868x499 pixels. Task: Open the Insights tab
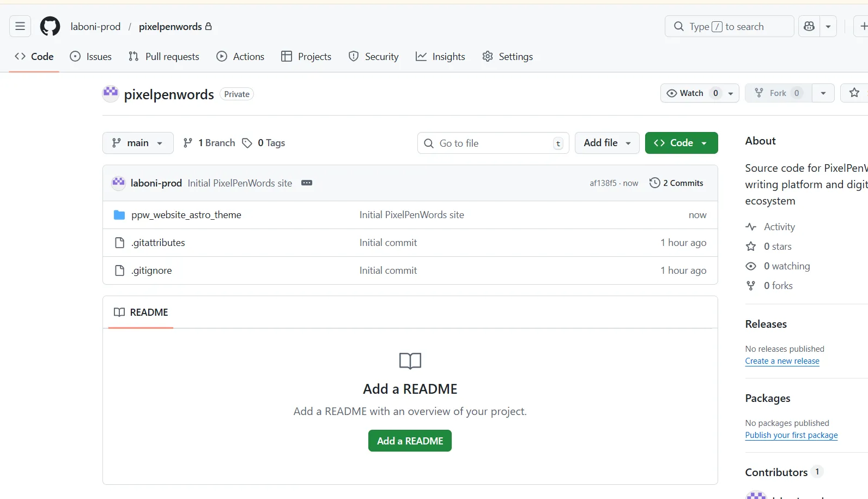coord(440,57)
